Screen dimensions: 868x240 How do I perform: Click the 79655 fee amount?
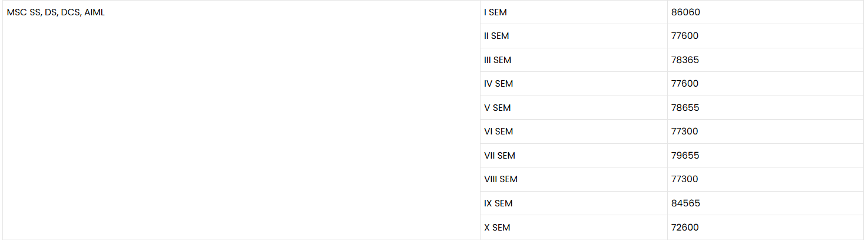[685, 156]
